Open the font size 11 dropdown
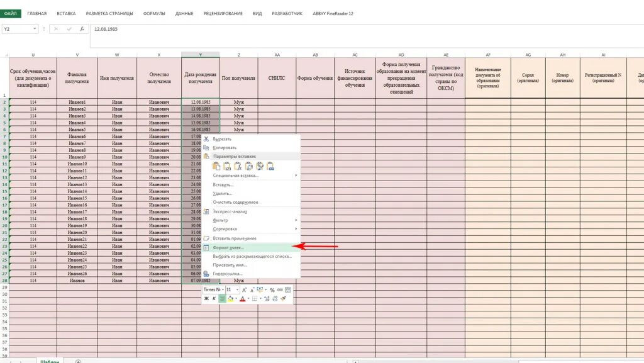Screen dimensions: 644x363 pos(237,289)
